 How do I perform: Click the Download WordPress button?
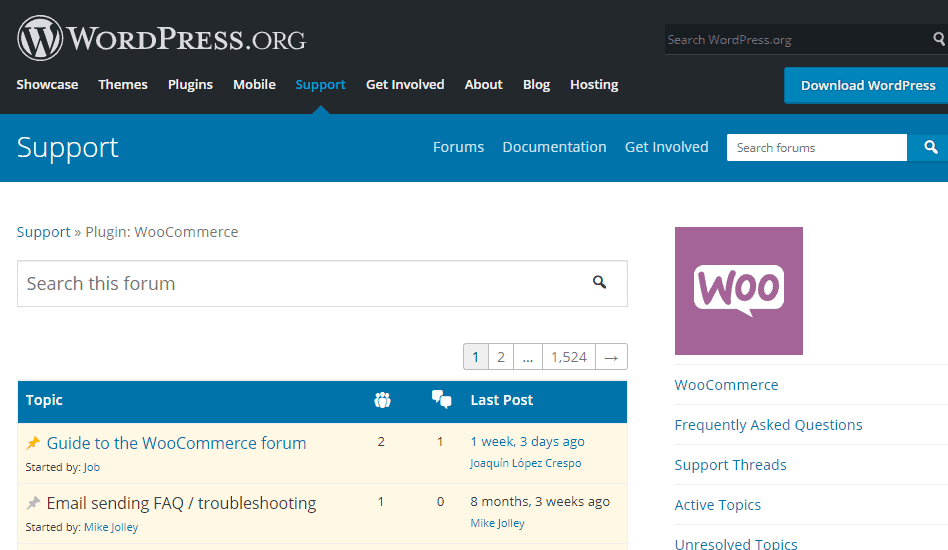867,85
